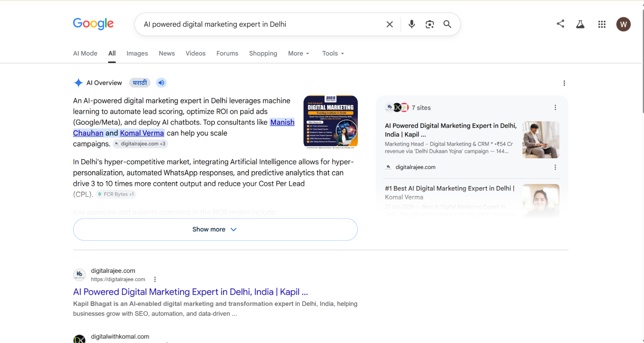Go to the Videos tab
The image size is (644, 343).
pyautogui.click(x=196, y=53)
